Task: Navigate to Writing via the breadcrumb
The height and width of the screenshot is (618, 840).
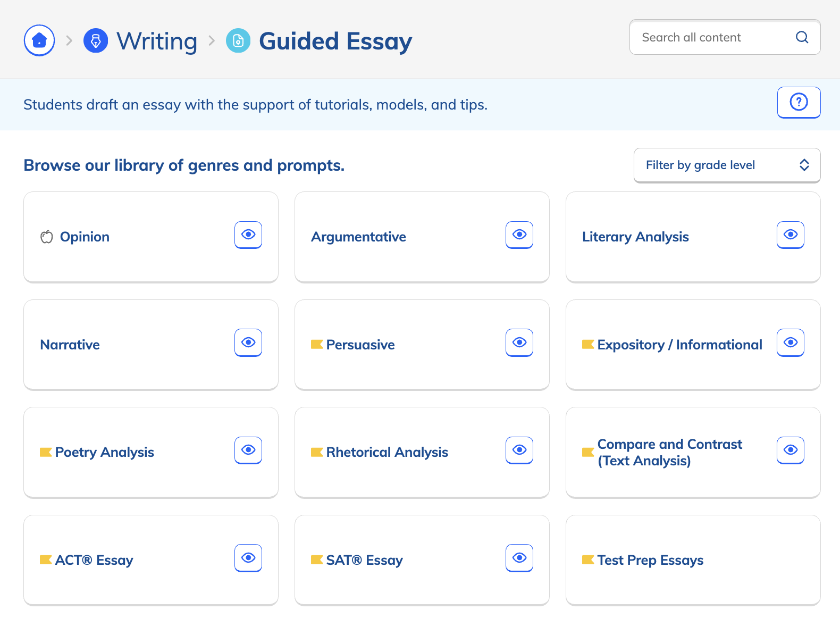Action: coord(157,40)
